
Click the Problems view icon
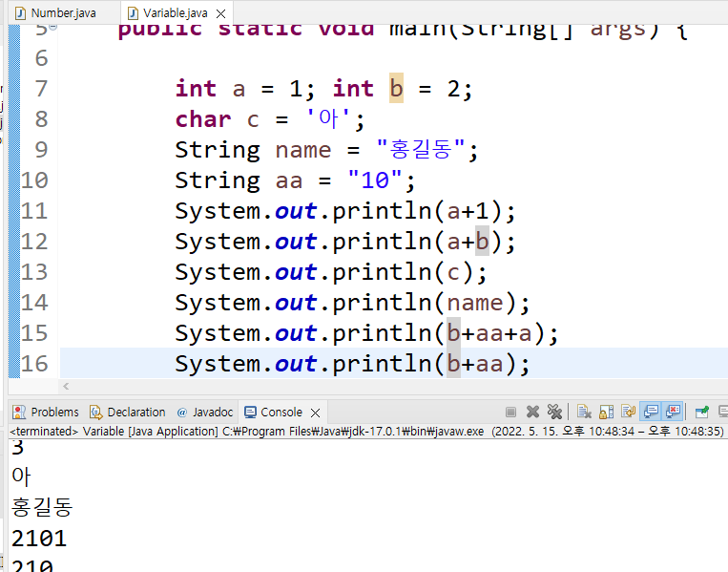(19, 413)
